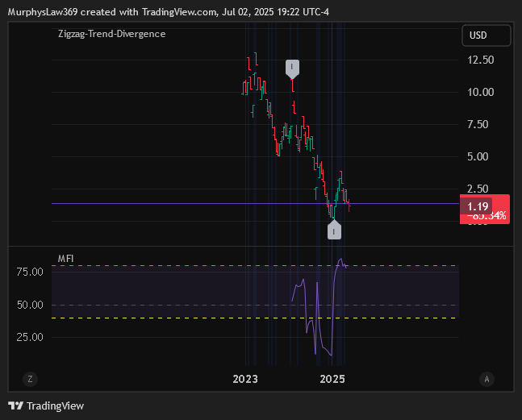
Task: Click the TradingView logo at bottom
Action: (46, 406)
